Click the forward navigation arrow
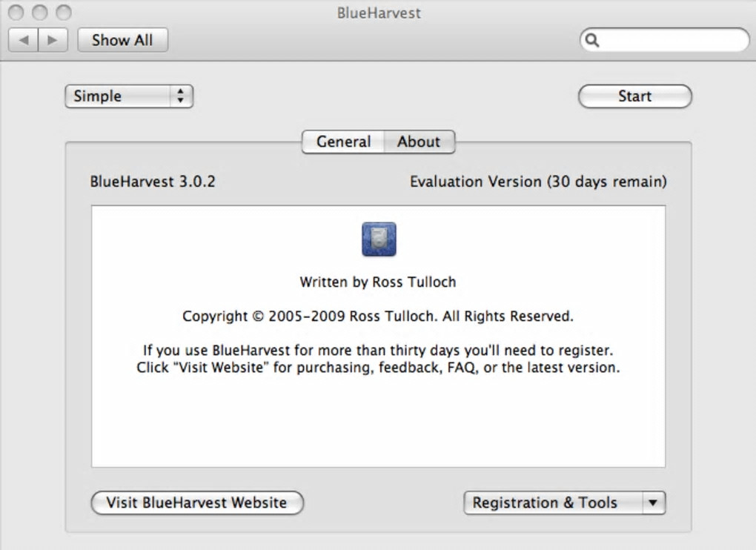This screenshot has height=550, width=756. (53, 40)
